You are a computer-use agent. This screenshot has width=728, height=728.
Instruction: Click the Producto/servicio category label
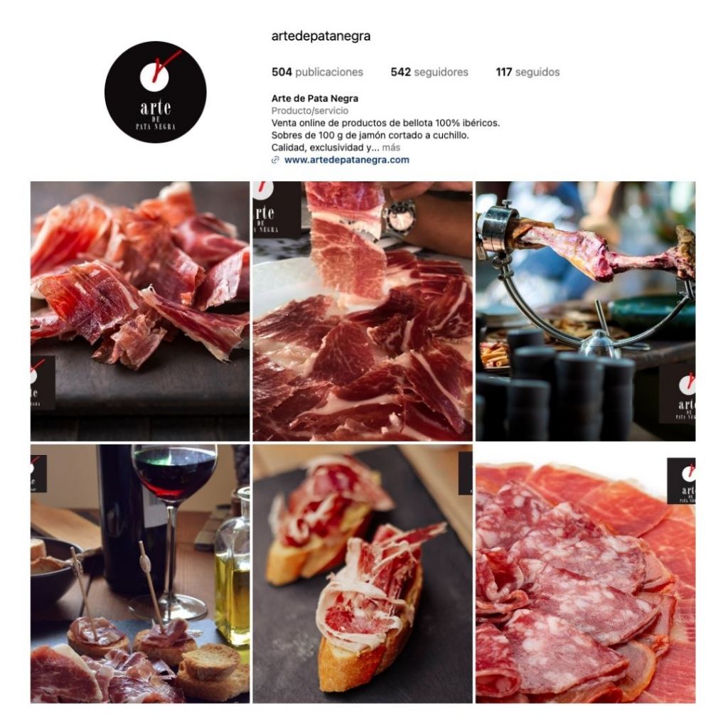310,111
